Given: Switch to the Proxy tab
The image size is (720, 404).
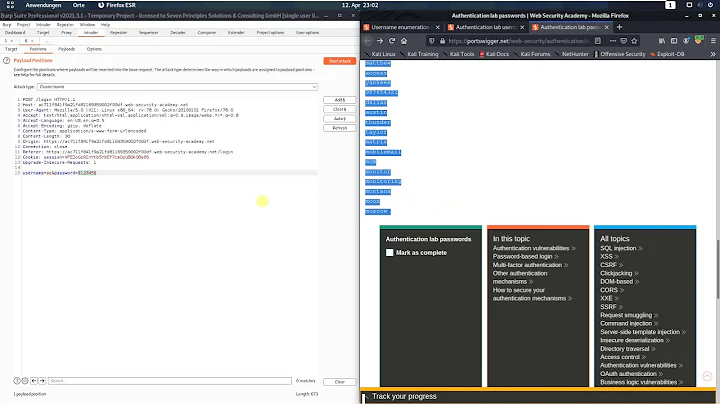Looking at the screenshot, I should pyautogui.click(x=67, y=33).
